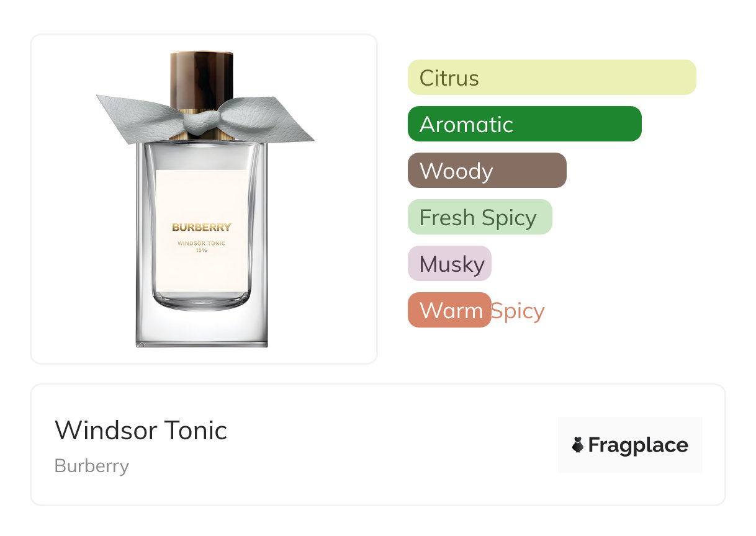Click the orange Warm Spicy accord bar
Viewport: 756px width, 536px height.
(449, 310)
